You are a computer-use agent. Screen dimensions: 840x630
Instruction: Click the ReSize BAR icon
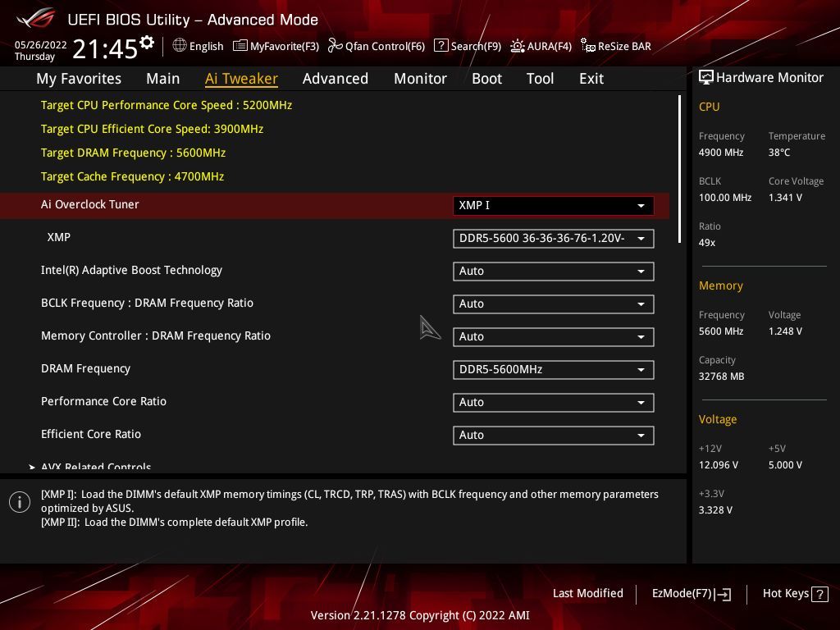click(587, 46)
